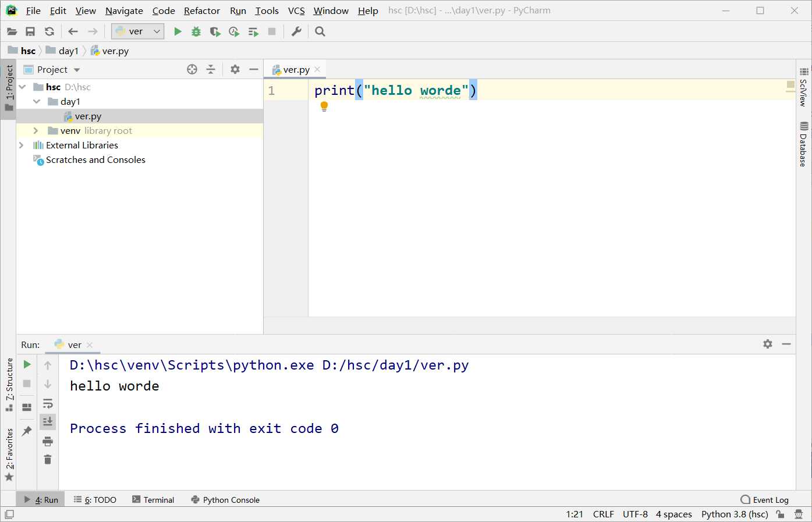Click the green Run button in toolbar
Image resolution: width=812 pixels, height=522 pixels.
pos(178,31)
